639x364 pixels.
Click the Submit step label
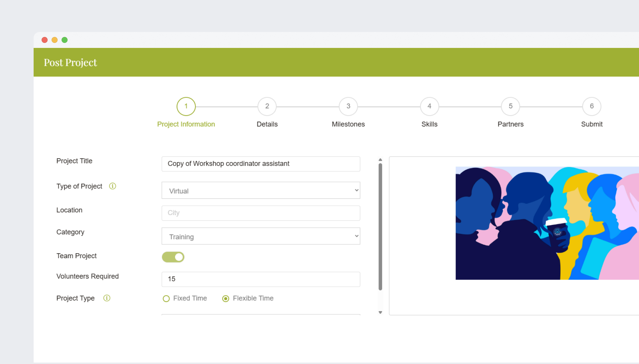pyautogui.click(x=591, y=124)
